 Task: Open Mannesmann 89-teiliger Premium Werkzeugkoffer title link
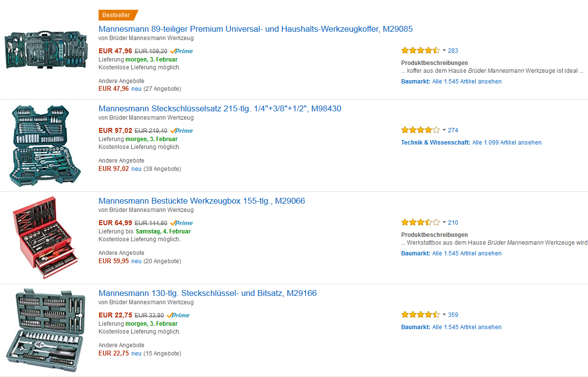(x=255, y=29)
